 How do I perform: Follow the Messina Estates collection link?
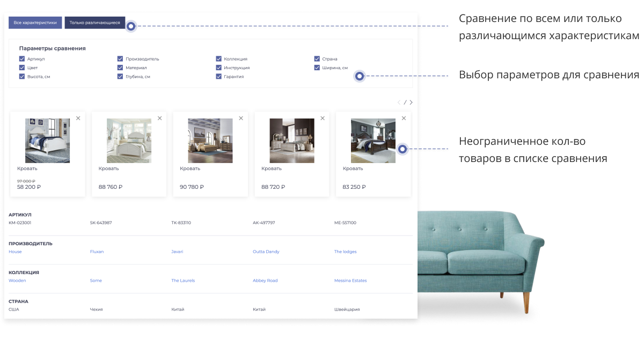point(350,281)
